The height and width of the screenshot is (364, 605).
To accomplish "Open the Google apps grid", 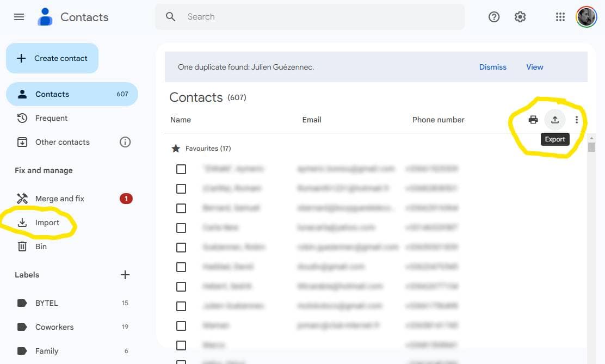I will coord(560,17).
